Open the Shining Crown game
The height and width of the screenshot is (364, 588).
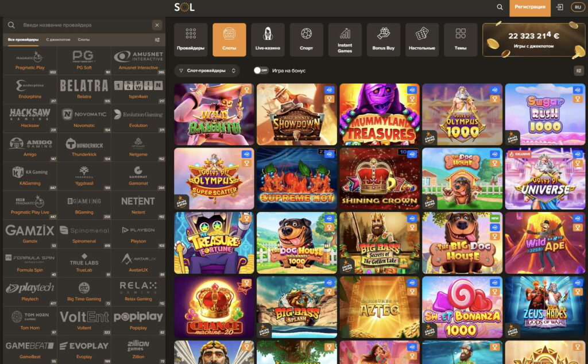pos(380,179)
